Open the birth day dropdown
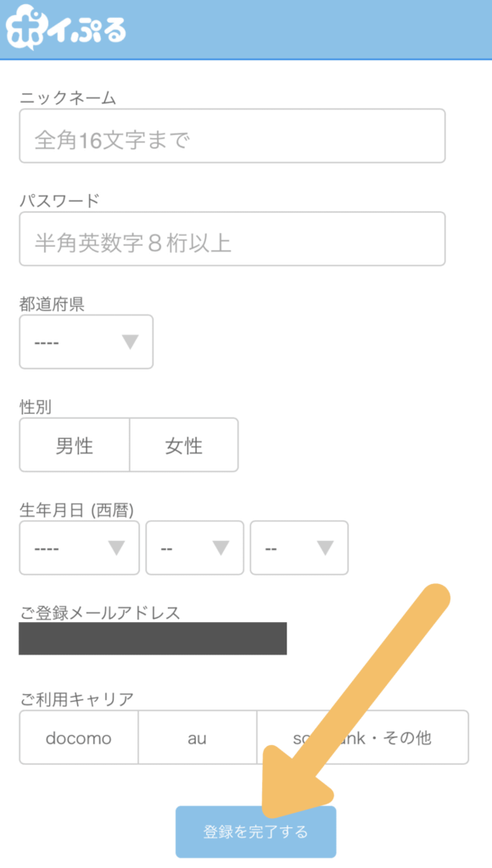Viewport: 492px width, 868px height. point(299,548)
